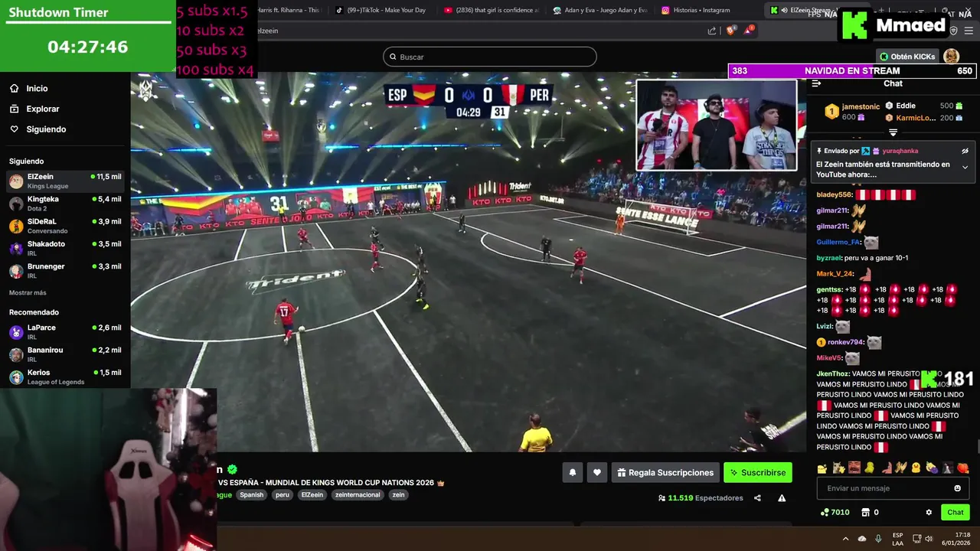Expand the pinned message chevron
The height and width of the screenshot is (551, 980).
tap(965, 168)
